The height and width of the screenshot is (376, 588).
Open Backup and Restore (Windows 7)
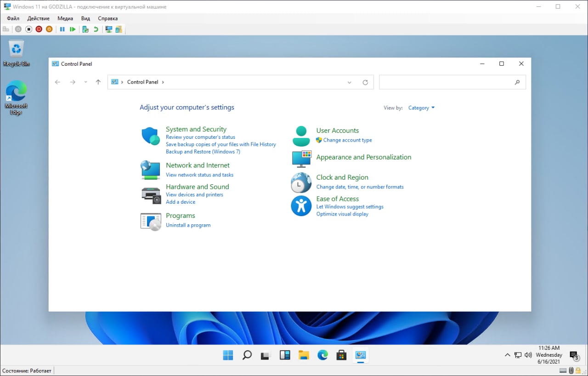(x=203, y=152)
